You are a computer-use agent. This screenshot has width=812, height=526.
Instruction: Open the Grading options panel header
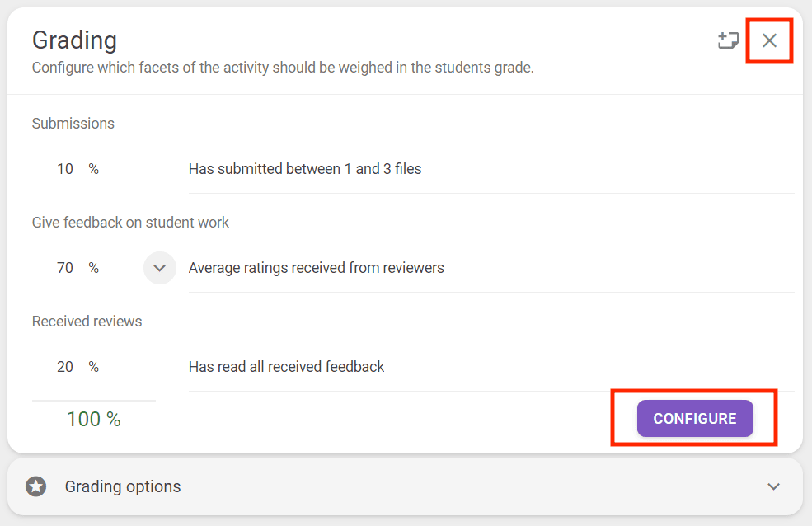[404, 486]
